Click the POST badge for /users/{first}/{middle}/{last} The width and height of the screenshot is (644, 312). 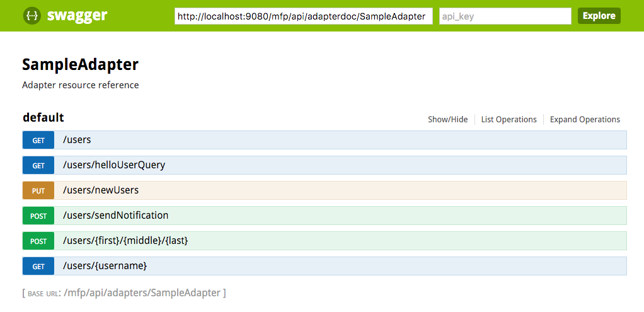point(38,241)
